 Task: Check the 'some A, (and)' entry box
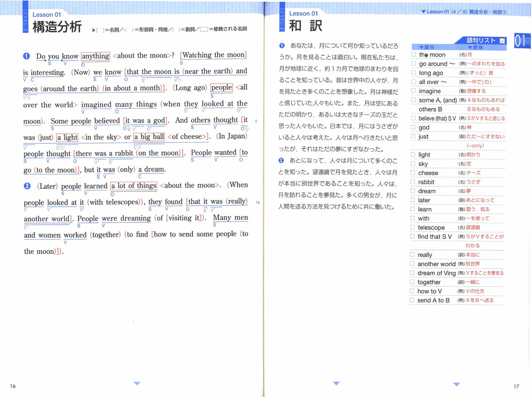coord(413,100)
